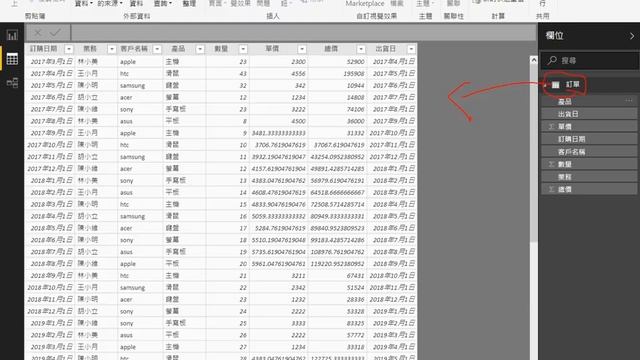Select the 數量 column header
640x360 pixels.
[221, 49]
